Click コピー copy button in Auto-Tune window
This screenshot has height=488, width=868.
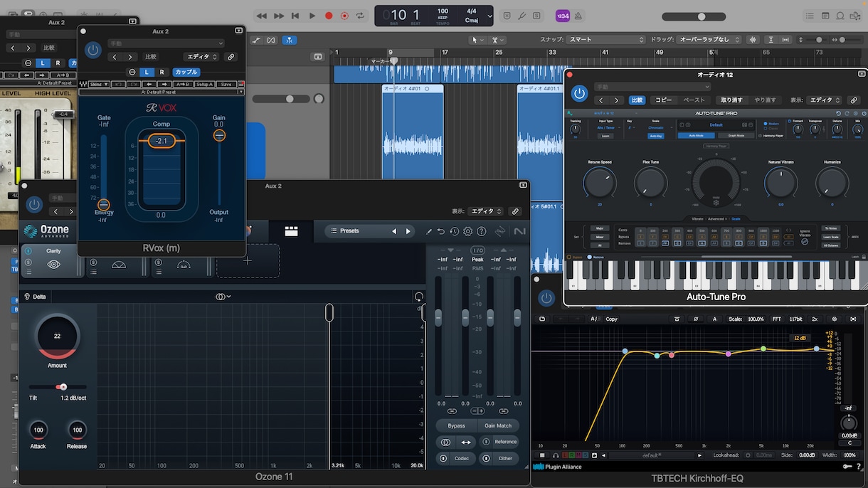[x=663, y=100]
